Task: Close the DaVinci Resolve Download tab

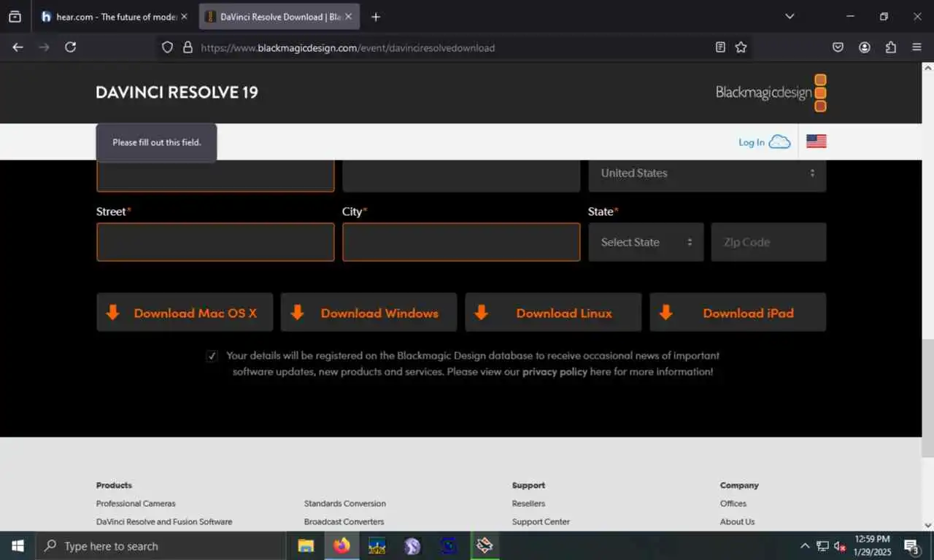Action: pos(348,17)
